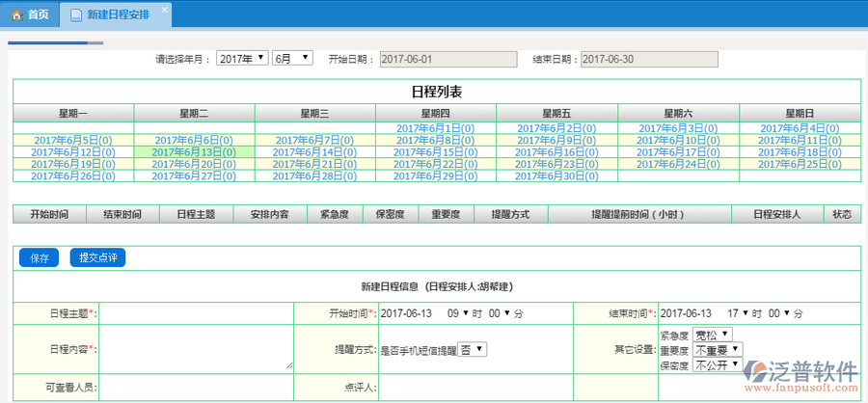
Task: Click the 提交点评 button
Action: coord(97,257)
